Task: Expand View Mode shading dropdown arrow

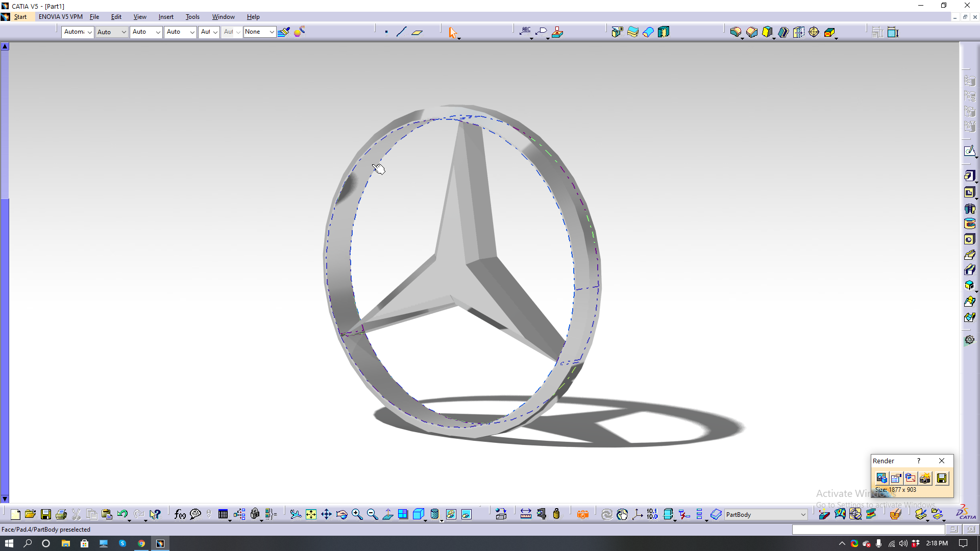Action: point(442,520)
